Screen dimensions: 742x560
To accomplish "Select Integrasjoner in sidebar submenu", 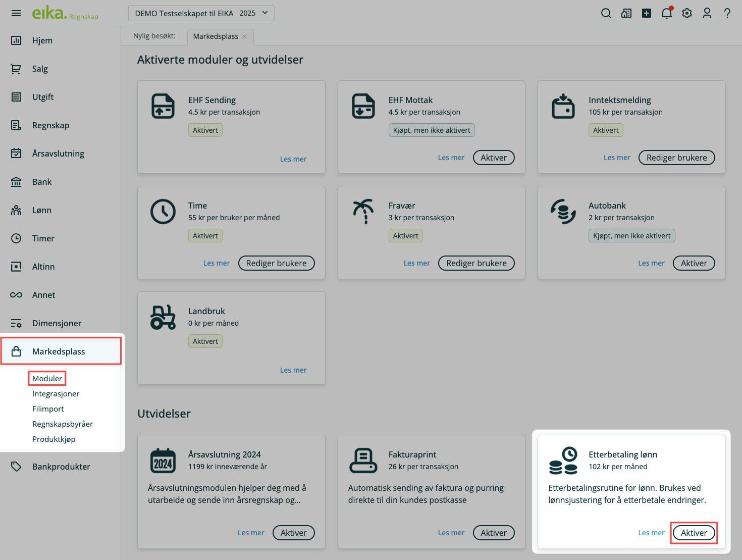I will [56, 394].
